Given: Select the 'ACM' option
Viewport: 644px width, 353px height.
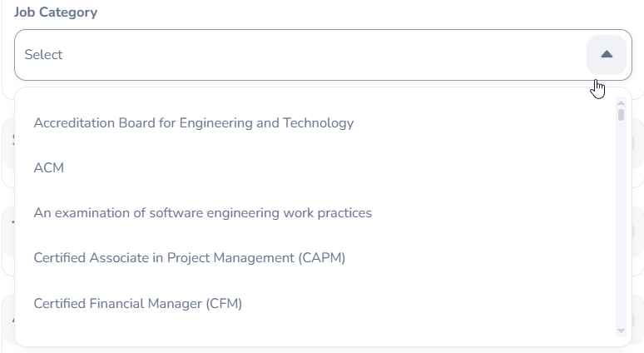Looking at the screenshot, I should click(x=49, y=168).
